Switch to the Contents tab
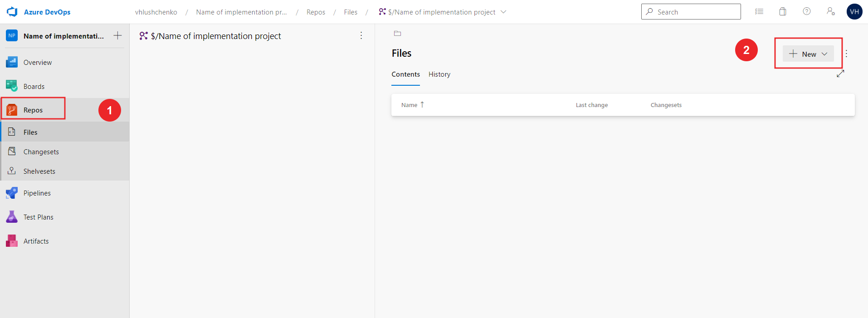868x318 pixels. (406, 74)
